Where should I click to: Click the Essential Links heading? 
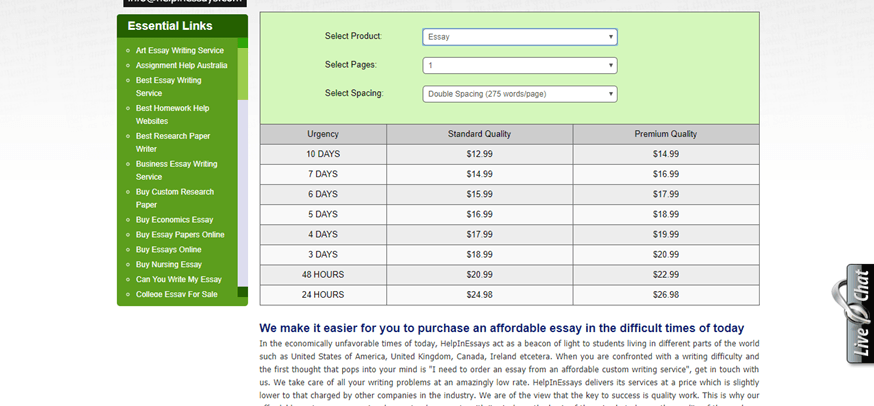(170, 26)
